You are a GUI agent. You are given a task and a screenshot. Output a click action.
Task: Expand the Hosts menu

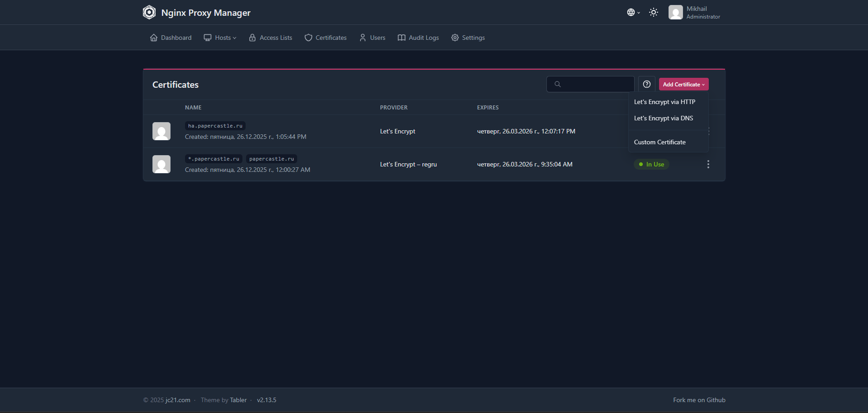(220, 38)
